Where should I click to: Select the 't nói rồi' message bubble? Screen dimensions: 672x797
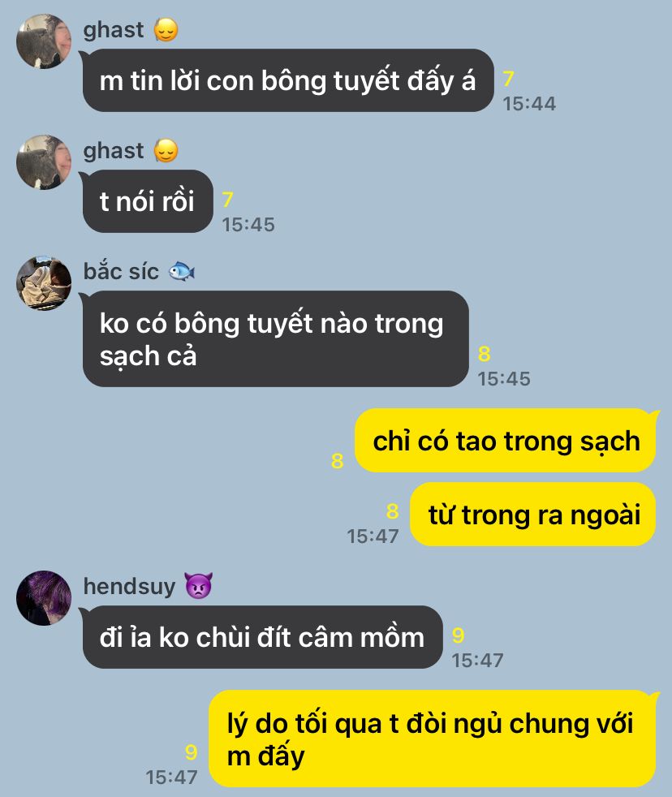tap(148, 201)
